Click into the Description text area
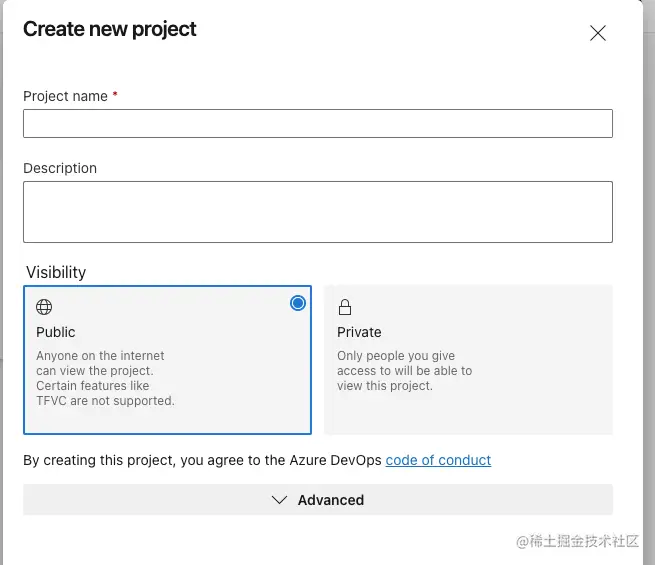Image resolution: width=655 pixels, height=565 pixels. (318, 211)
